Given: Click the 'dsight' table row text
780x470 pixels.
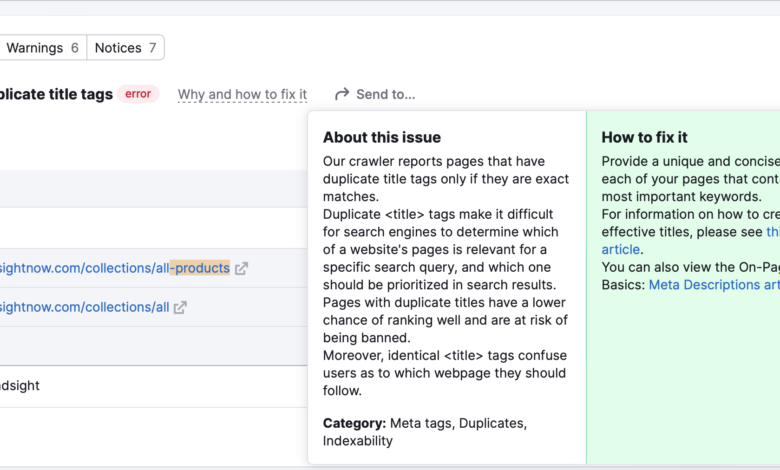Looking at the screenshot, I should (x=19, y=386).
